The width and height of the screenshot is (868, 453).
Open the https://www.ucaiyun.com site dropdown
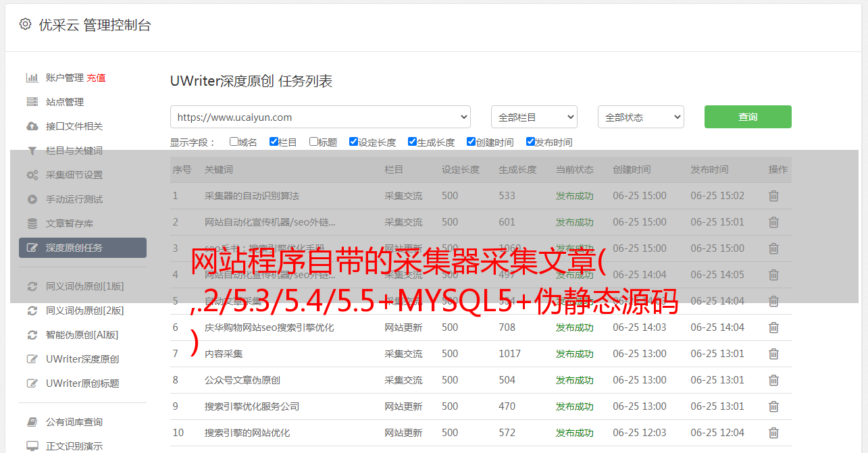[320, 117]
